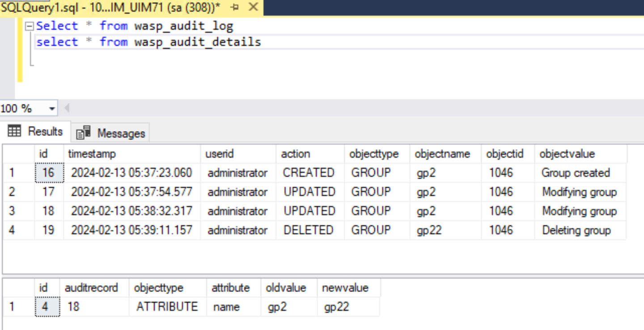Select the action column header

click(x=296, y=154)
